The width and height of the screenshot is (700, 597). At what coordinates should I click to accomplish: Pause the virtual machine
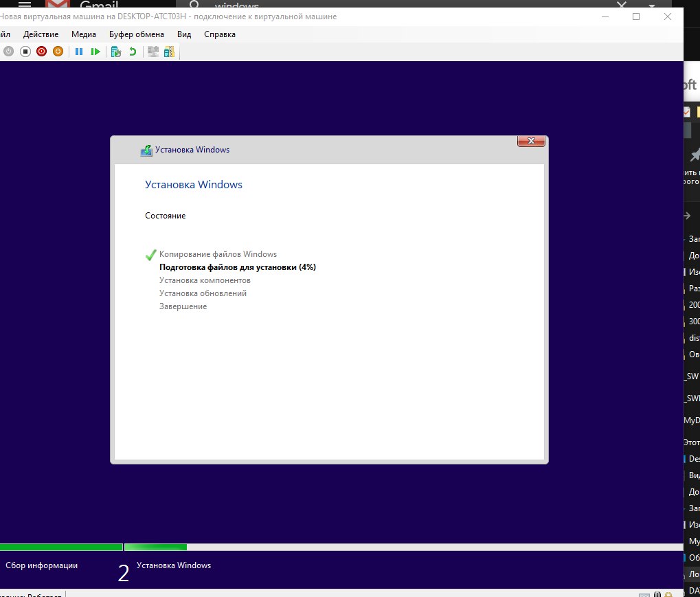click(79, 52)
